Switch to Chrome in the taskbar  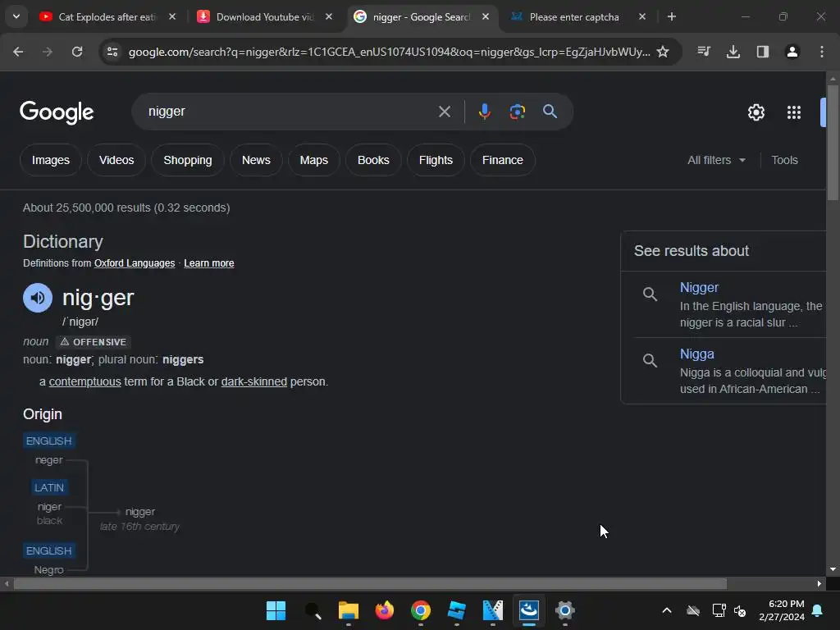[x=421, y=610]
